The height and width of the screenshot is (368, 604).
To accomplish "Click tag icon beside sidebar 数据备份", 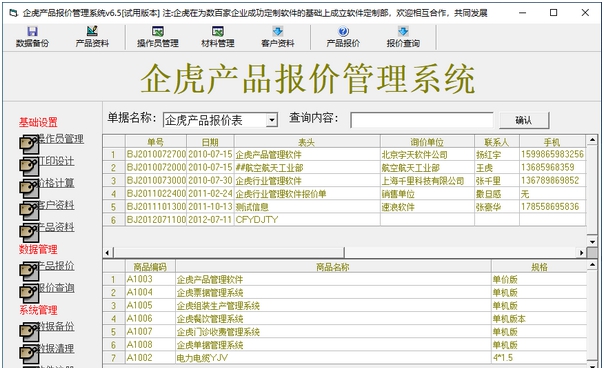I will click(29, 332).
